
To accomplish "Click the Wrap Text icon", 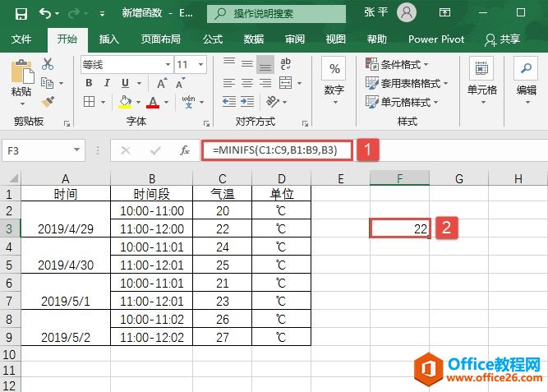I will (286, 64).
